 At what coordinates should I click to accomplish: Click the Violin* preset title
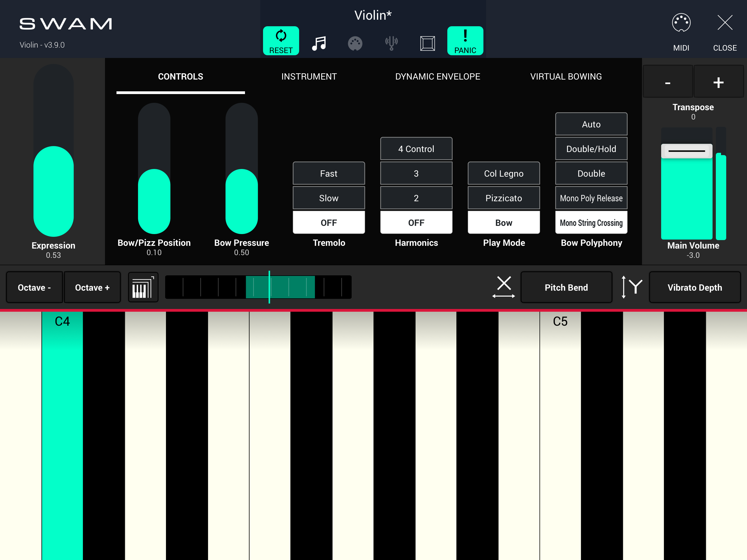(373, 15)
